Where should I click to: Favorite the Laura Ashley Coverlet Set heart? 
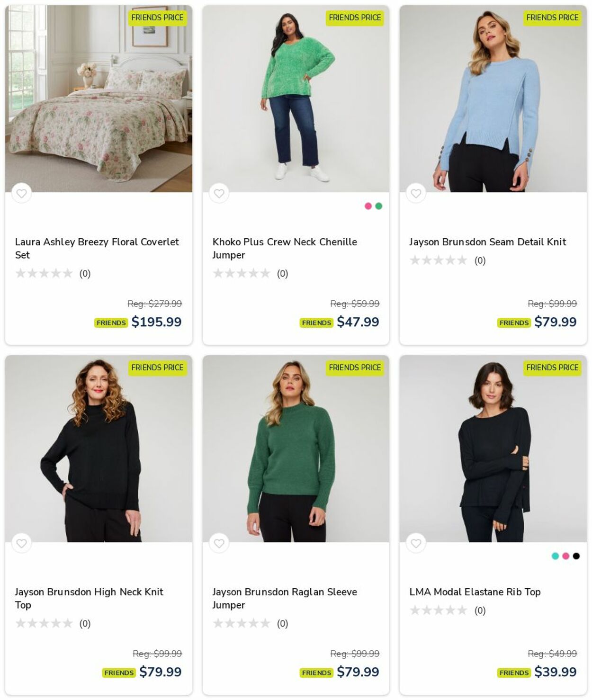pyautogui.click(x=21, y=193)
